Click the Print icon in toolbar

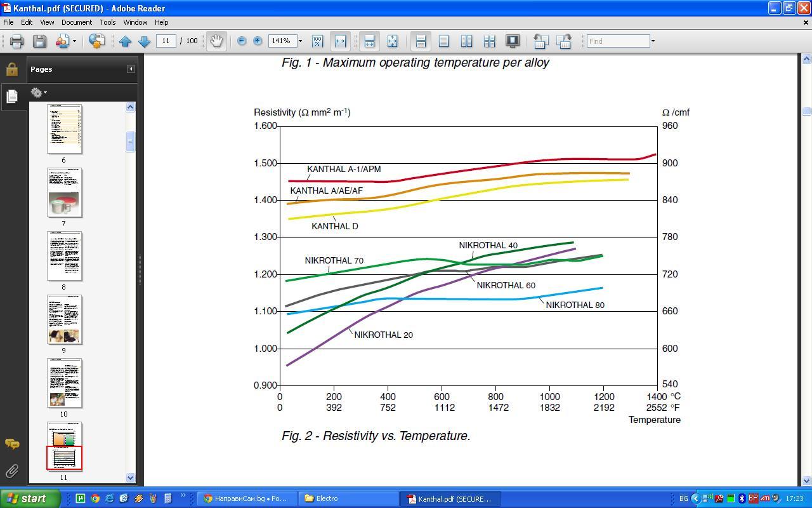(16, 41)
